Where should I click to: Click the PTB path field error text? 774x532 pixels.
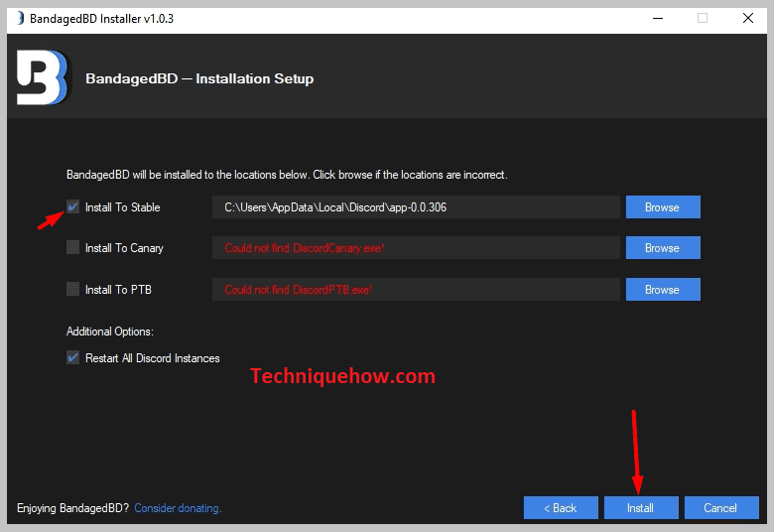click(416, 290)
